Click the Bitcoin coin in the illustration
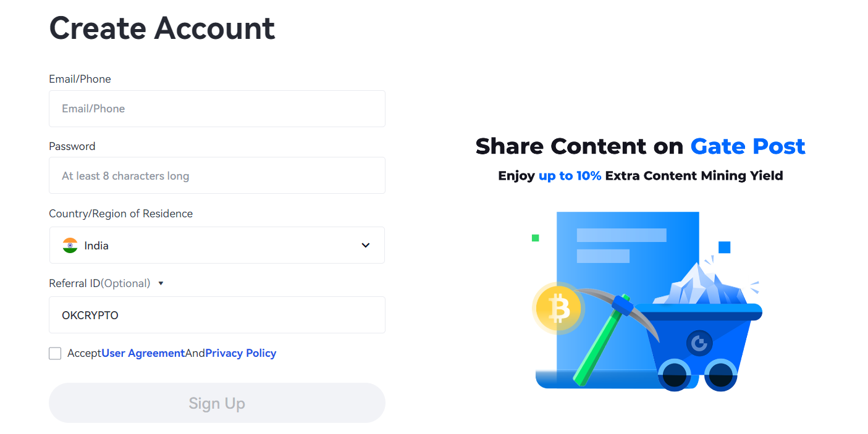Screen dimensions: 868x434 [558, 309]
